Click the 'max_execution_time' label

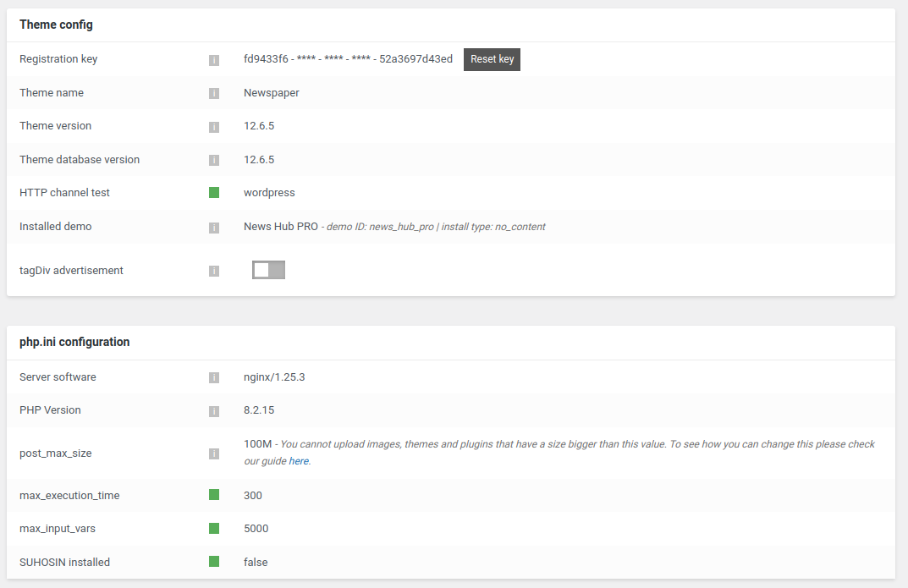point(69,496)
